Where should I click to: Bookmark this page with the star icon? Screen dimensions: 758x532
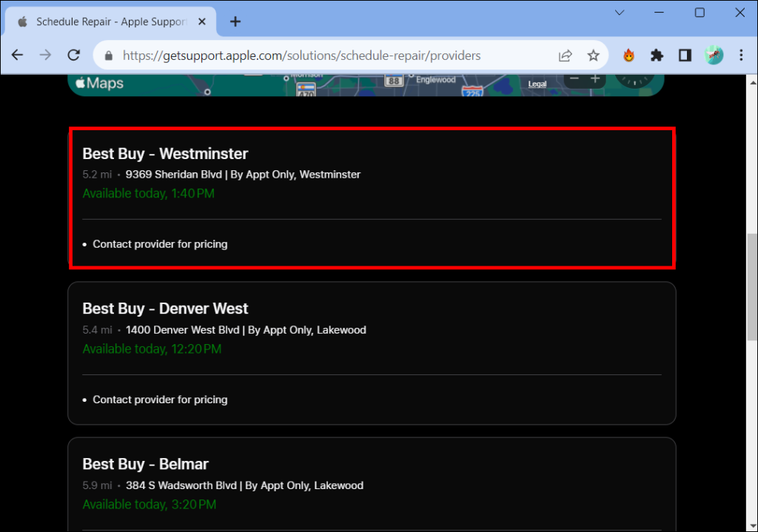pos(593,55)
